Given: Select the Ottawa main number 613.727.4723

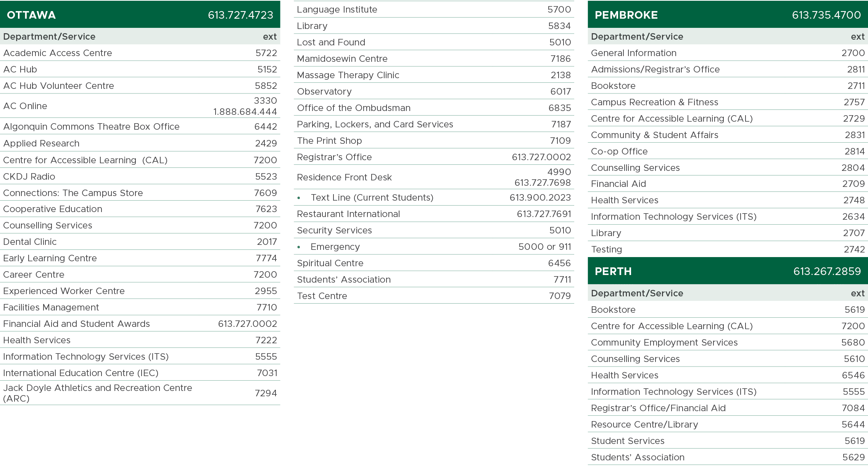Looking at the screenshot, I should coord(240,15).
